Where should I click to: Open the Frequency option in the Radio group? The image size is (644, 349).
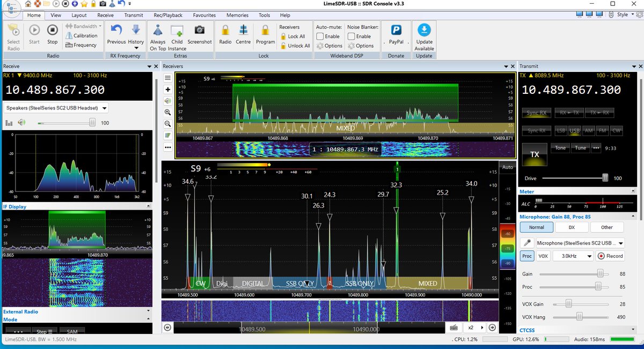(81, 45)
